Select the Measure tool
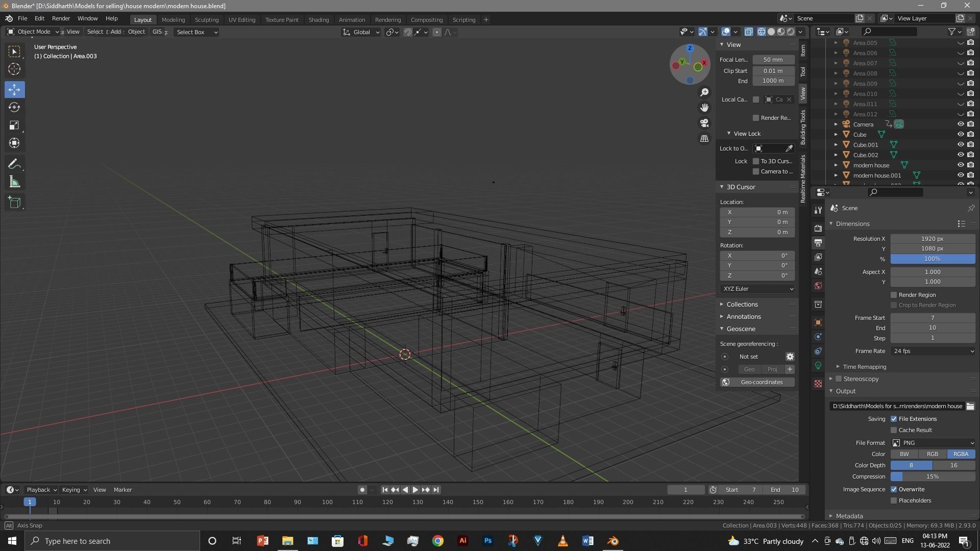This screenshot has width=980, height=551. [x=14, y=182]
